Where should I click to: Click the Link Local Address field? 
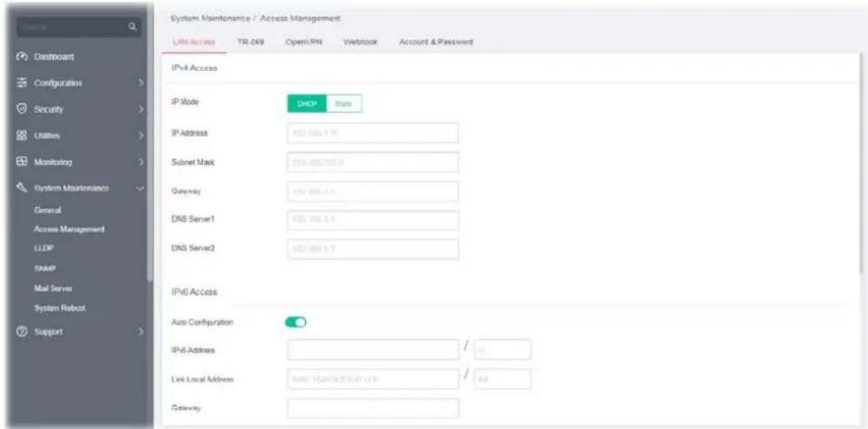pyautogui.click(x=373, y=379)
